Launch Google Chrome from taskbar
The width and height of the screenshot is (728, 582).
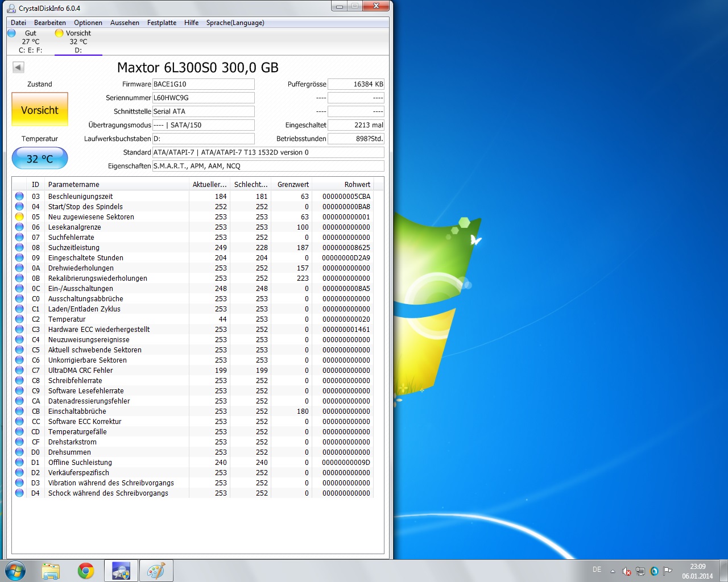[86, 571]
